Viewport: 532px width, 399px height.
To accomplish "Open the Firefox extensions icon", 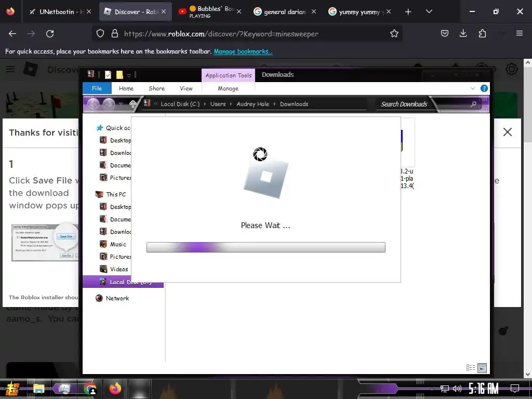I will 482,33.
